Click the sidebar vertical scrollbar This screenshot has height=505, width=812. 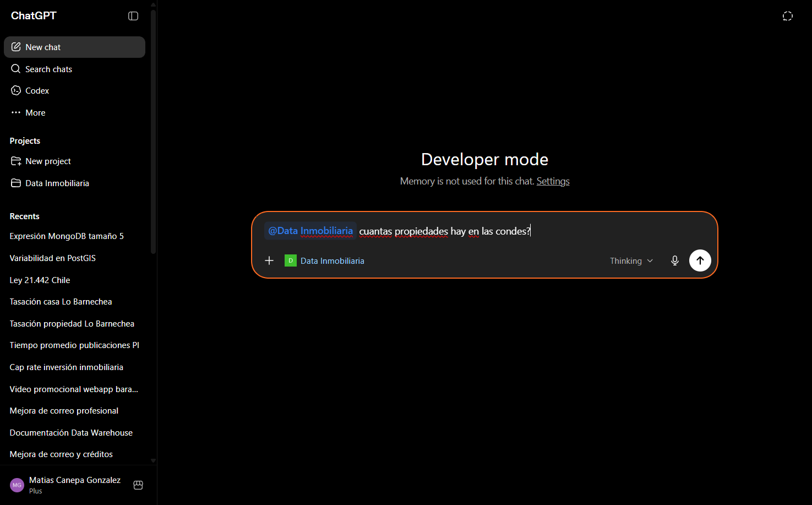click(153, 131)
